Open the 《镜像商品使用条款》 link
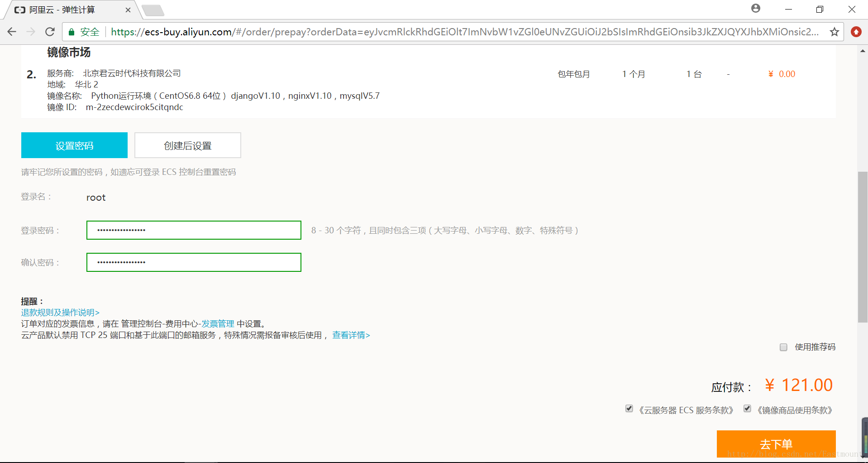This screenshot has height=463, width=868. 795,410
